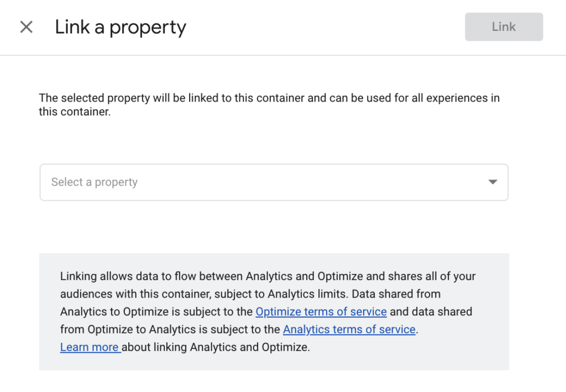566x392 pixels.
Task: Click the Select a property placeholder text
Action: click(x=94, y=182)
